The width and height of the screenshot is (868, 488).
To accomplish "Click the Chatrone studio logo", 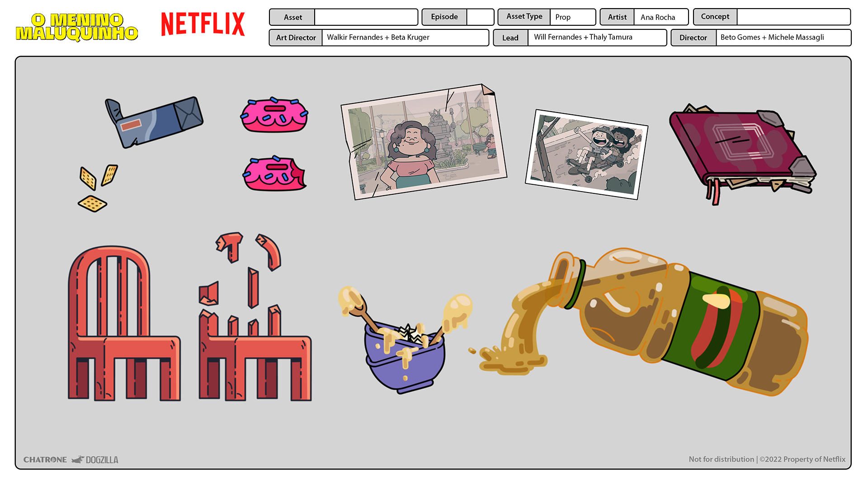I will (x=45, y=459).
